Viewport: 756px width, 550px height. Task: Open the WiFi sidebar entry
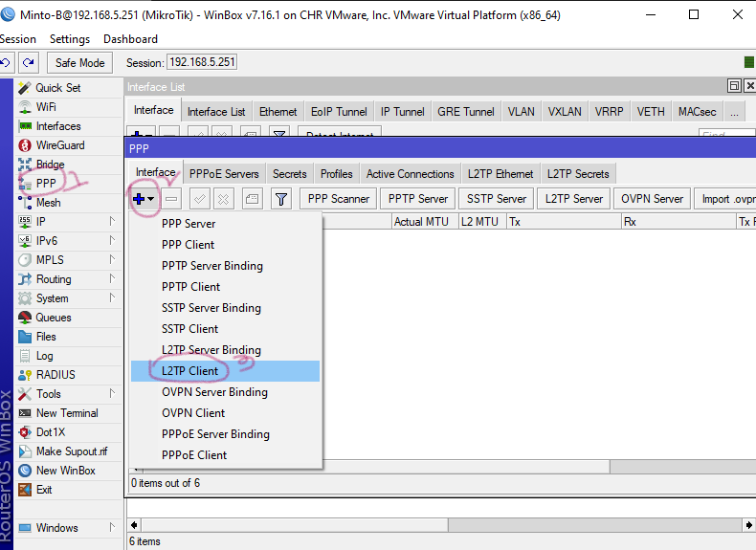tap(69, 107)
